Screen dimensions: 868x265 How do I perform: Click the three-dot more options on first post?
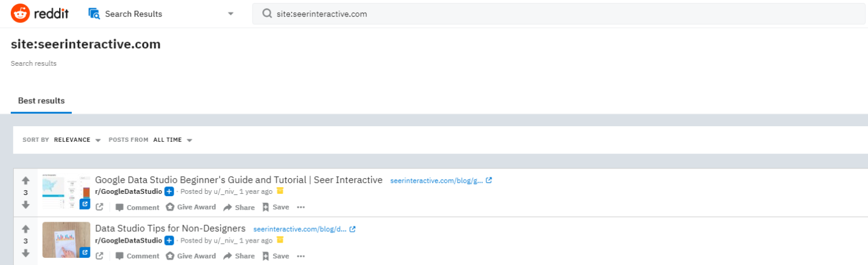pos(301,207)
